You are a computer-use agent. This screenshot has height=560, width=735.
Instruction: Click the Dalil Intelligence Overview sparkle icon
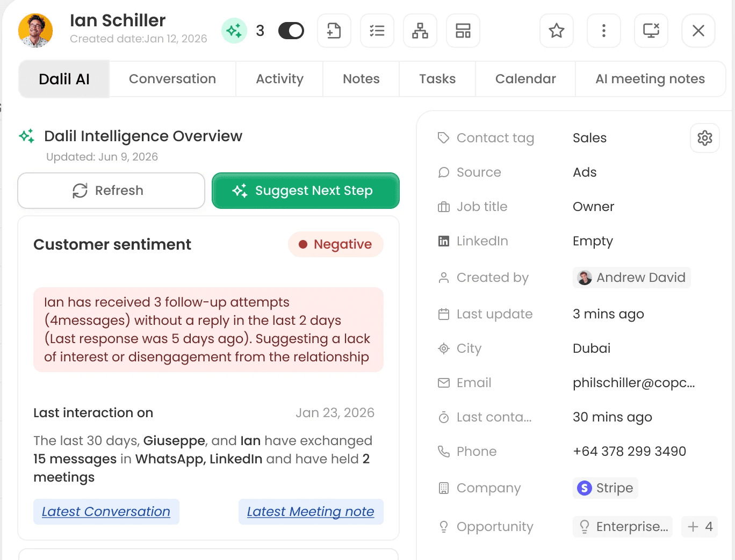tap(27, 136)
